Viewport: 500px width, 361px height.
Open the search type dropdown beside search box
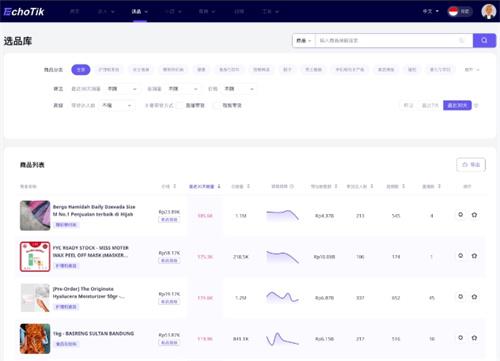pos(304,41)
